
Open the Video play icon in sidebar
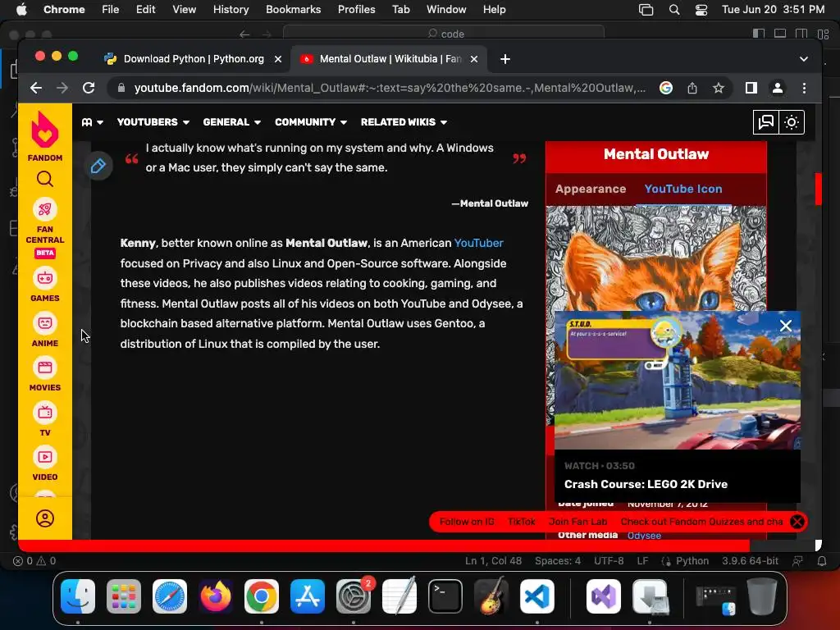click(x=45, y=457)
